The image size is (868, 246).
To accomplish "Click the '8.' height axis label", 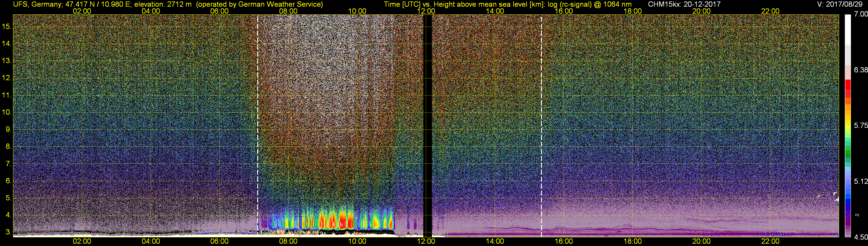I will [x=8, y=147].
